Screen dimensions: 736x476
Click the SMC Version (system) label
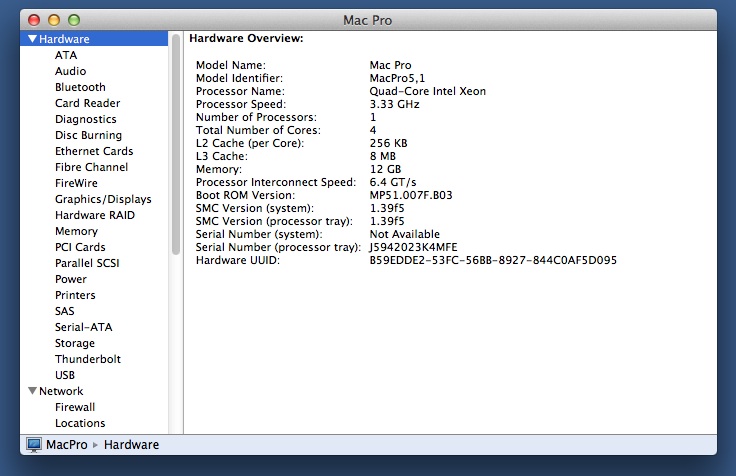[x=255, y=208]
